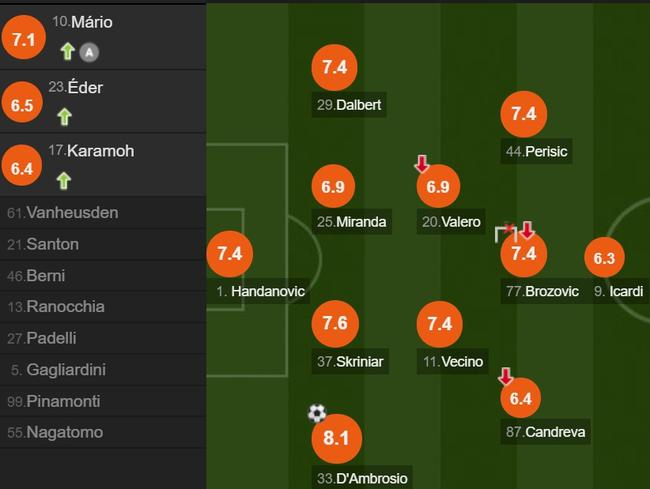The height and width of the screenshot is (489, 650).
Task: Select Handanovic's 7.4 rating badge
Action: 229,254
